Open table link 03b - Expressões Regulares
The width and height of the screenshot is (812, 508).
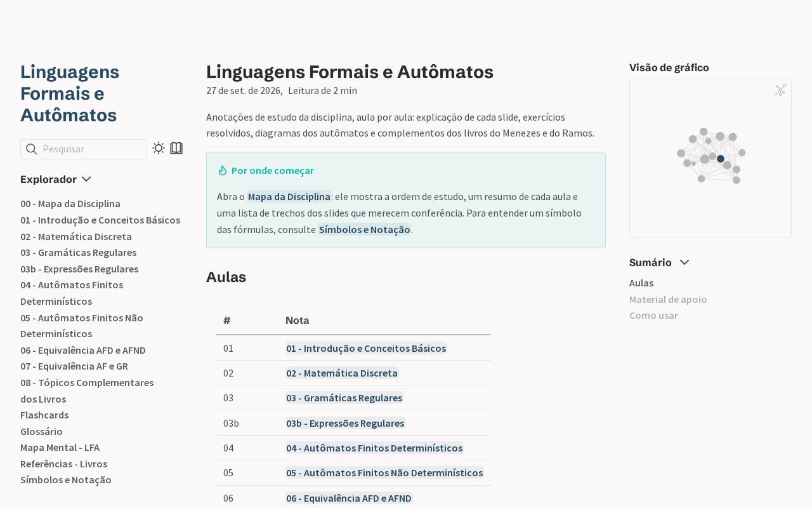click(x=345, y=423)
